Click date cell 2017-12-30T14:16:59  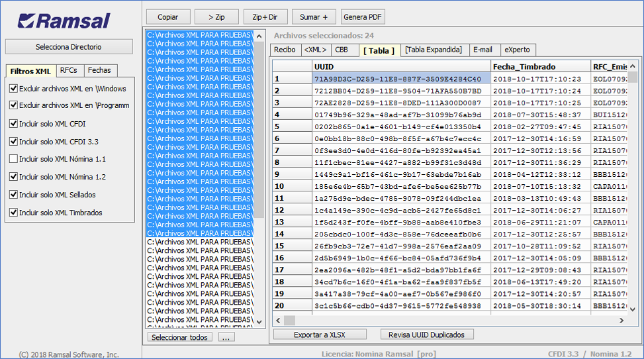[x=541, y=138]
